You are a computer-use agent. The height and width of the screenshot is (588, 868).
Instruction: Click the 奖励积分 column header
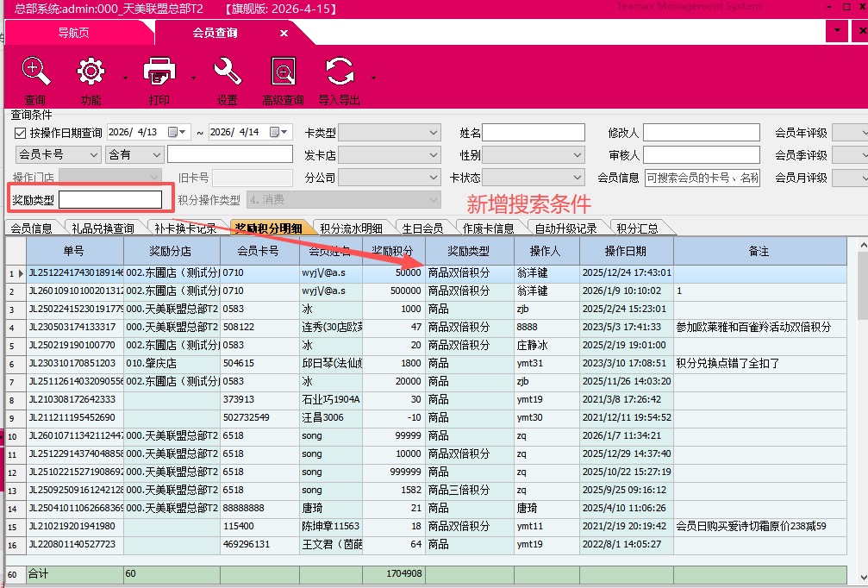[x=393, y=251]
